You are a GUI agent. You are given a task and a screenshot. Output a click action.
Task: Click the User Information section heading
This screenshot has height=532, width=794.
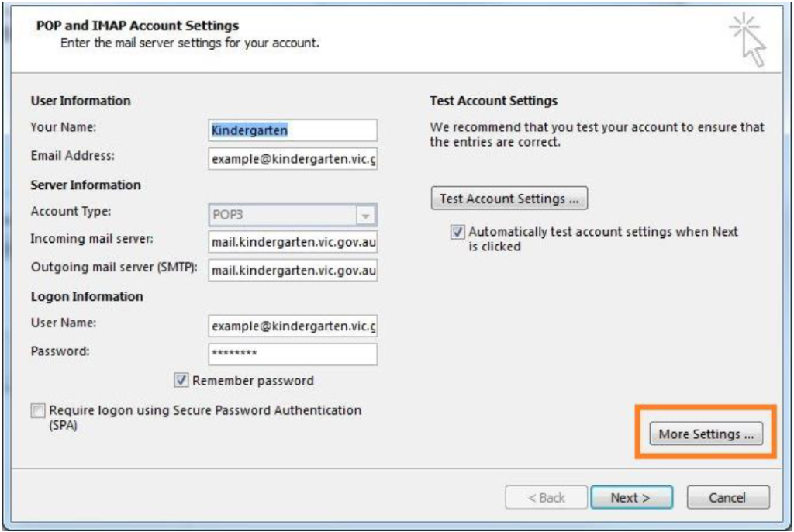(80, 101)
